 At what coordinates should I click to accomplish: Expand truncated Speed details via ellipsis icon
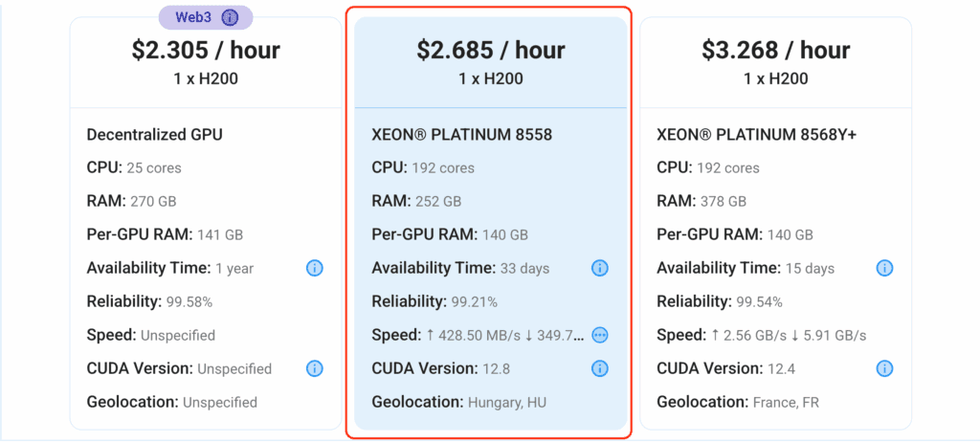coord(599,335)
